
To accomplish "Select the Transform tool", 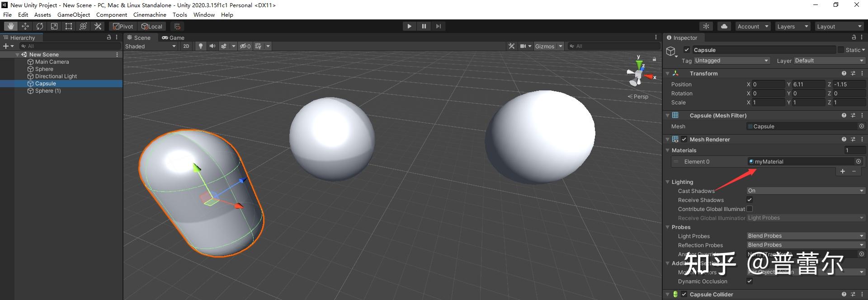I will (83, 26).
